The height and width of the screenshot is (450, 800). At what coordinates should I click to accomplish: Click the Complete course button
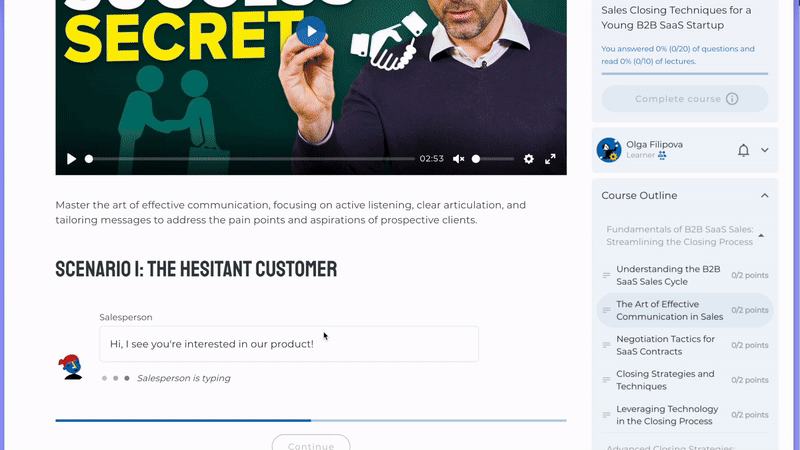685,99
